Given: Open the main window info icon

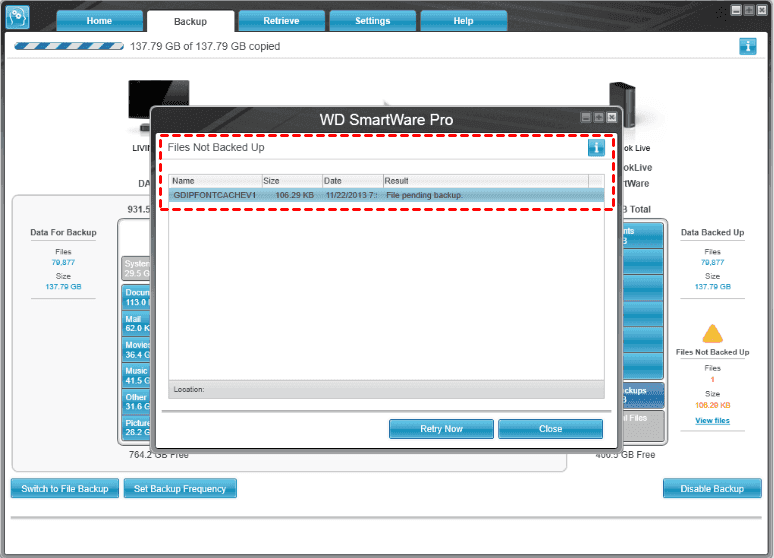Looking at the screenshot, I should (x=748, y=46).
